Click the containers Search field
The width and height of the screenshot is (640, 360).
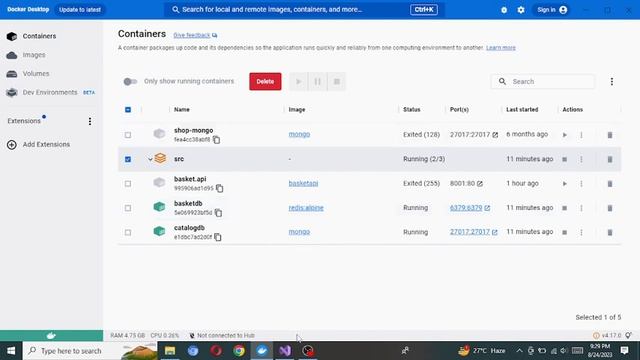click(x=543, y=82)
